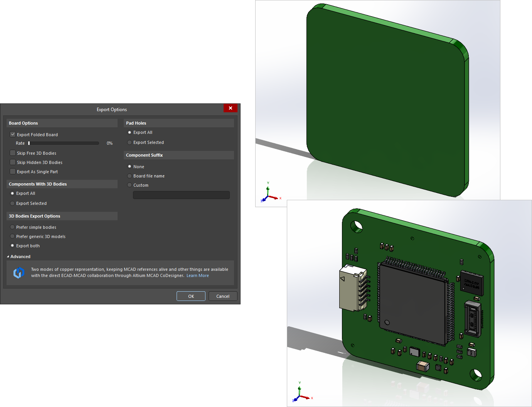Select Prefer simple bodies option

(12, 227)
